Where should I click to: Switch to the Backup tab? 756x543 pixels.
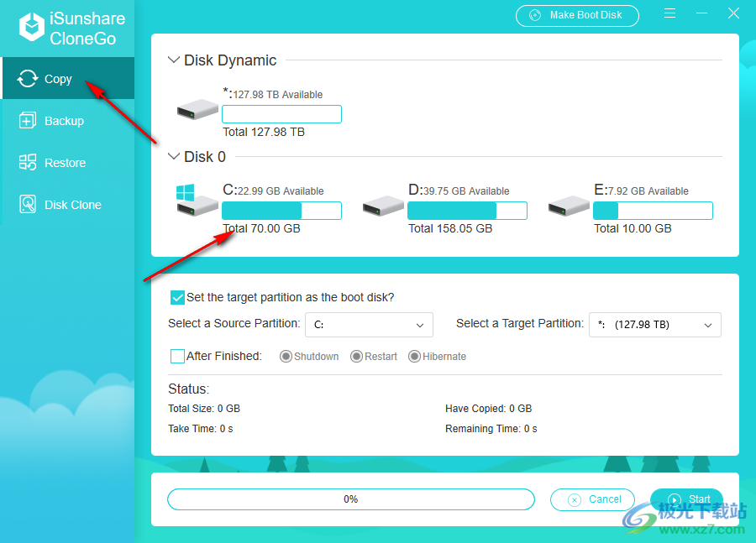(69, 121)
